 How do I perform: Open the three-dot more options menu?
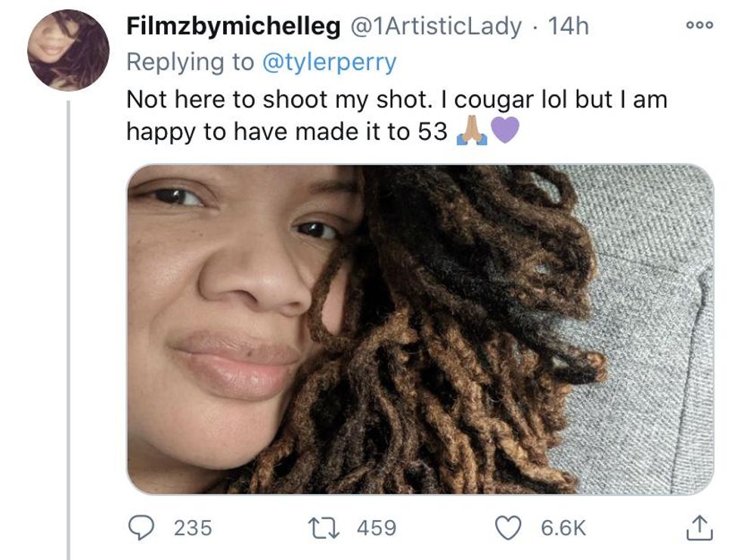(x=699, y=25)
